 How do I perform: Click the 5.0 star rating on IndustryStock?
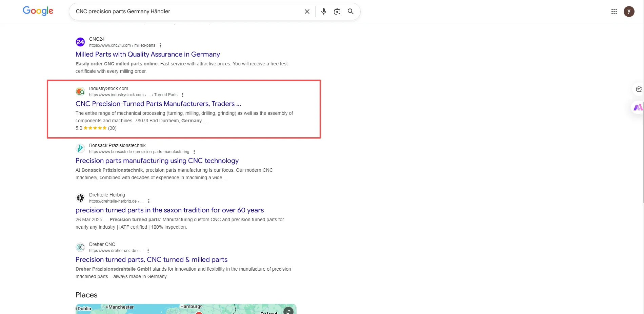(x=96, y=128)
